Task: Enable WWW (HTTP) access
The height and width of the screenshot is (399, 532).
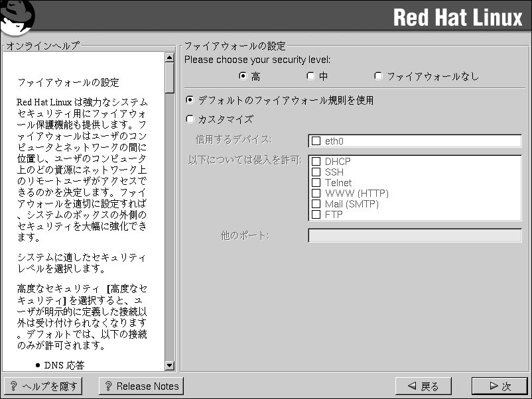Action: 316,193
